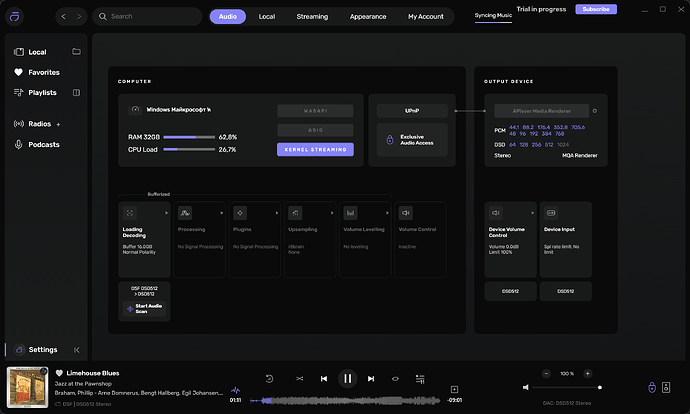The width and height of the screenshot is (690, 414).
Task: Click the Subscribe button
Action: pos(596,9)
